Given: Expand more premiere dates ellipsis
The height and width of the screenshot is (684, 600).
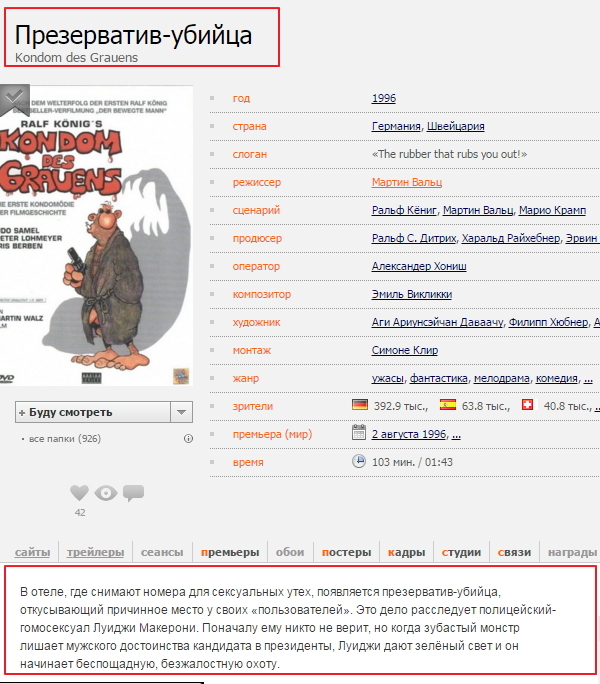Looking at the screenshot, I should 456,435.
